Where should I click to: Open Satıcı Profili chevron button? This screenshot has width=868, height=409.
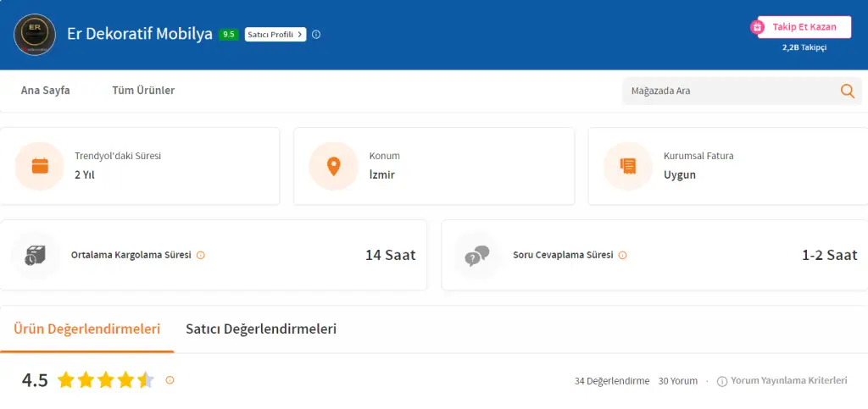[x=275, y=35]
